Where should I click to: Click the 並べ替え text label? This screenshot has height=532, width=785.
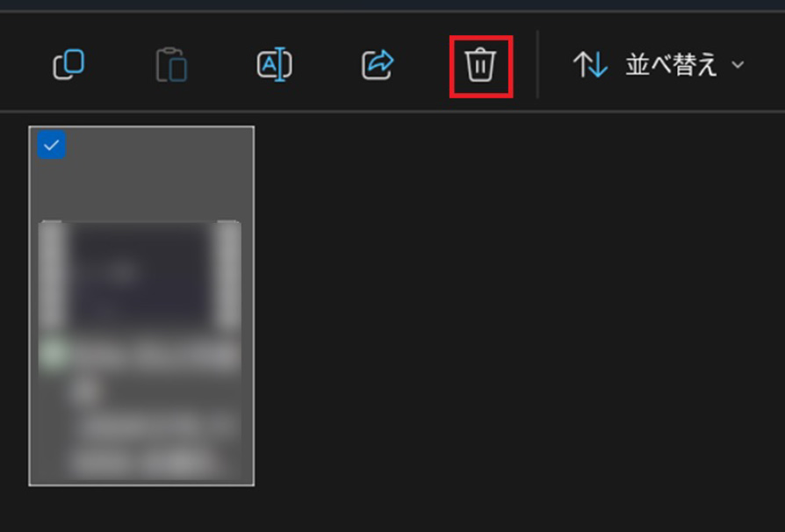[x=672, y=65]
